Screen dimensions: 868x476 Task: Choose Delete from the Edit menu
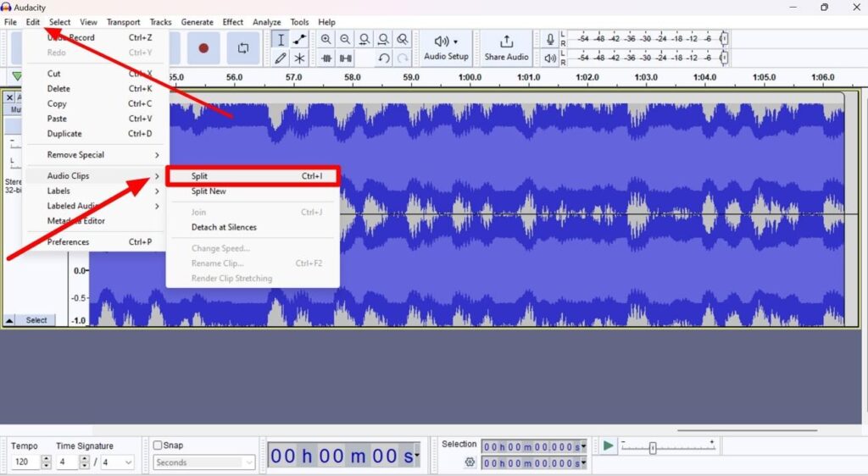tap(97, 88)
